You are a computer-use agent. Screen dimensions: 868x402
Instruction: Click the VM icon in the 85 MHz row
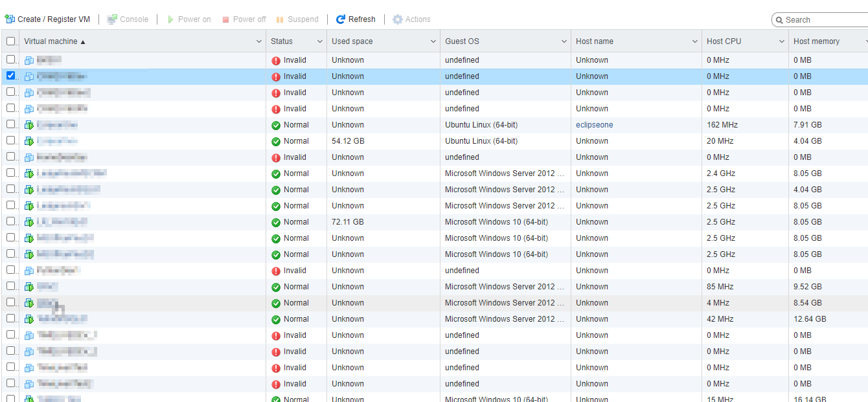(x=29, y=287)
